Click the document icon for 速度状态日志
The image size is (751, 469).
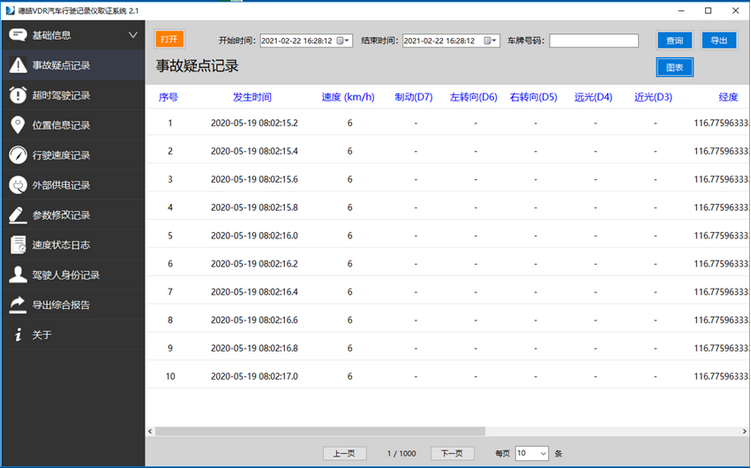coord(17,245)
